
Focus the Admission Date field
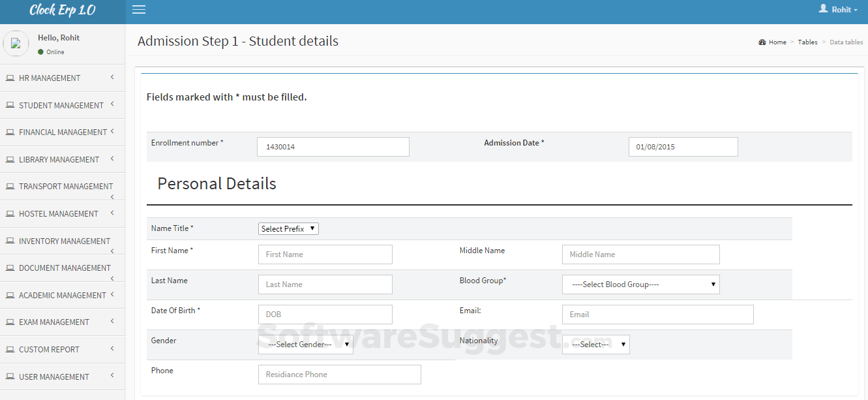[x=683, y=147]
